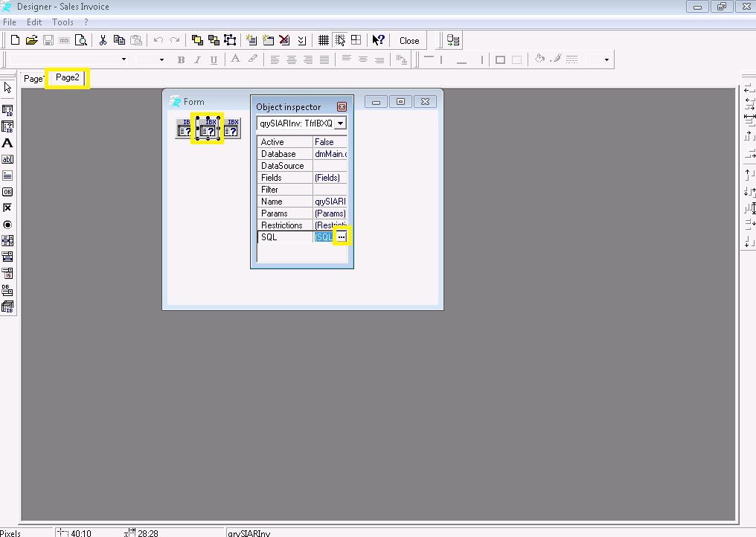Image resolution: width=756 pixels, height=537 pixels.
Task: Select the CheckBox control tool
Action: tap(7, 208)
